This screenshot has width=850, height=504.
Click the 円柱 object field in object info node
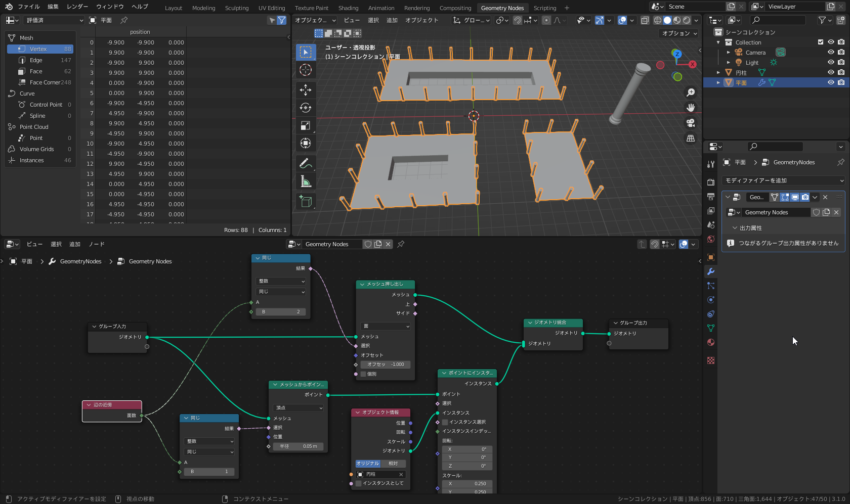(x=380, y=474)
